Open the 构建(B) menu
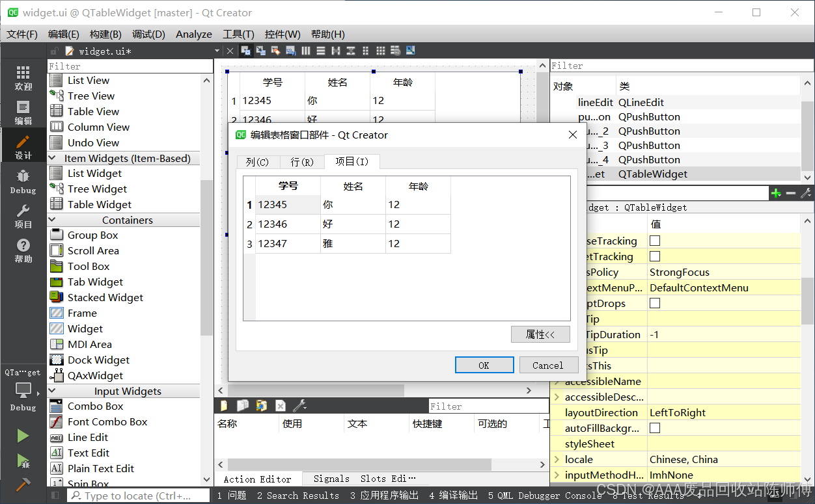Image resolution: width=815 pixels, height=504 pixels. click(x=105, y=34)
